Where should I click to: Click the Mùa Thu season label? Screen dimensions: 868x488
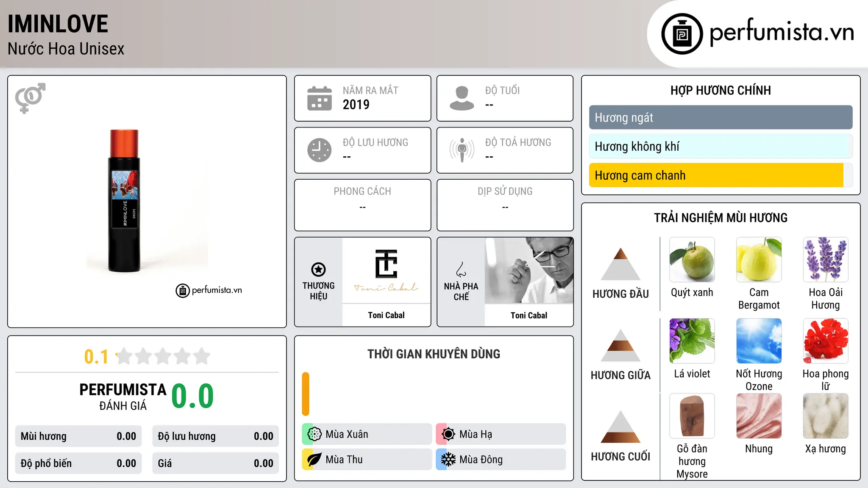pyautogui.click(x=344, y=460)
